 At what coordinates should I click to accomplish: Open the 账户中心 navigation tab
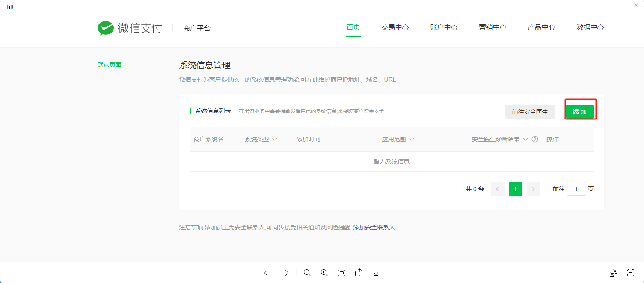click(x=444, y=27)
